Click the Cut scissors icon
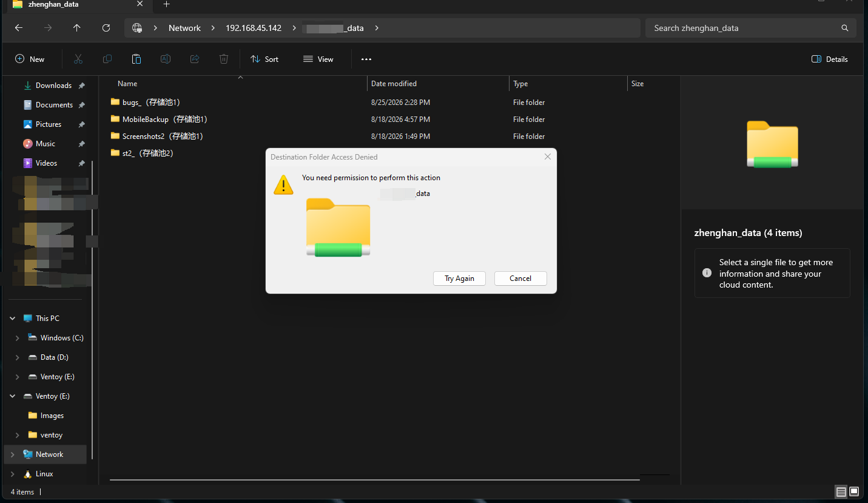 78,59
